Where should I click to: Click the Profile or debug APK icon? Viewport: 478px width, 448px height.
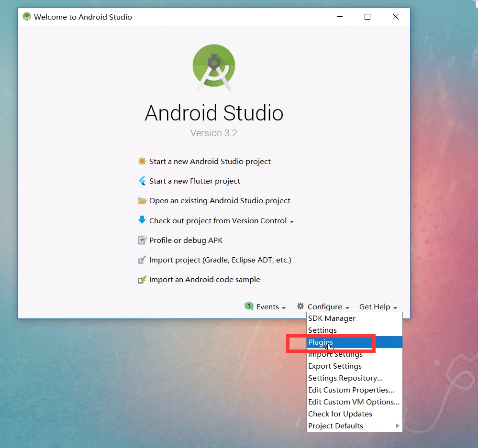142,240
